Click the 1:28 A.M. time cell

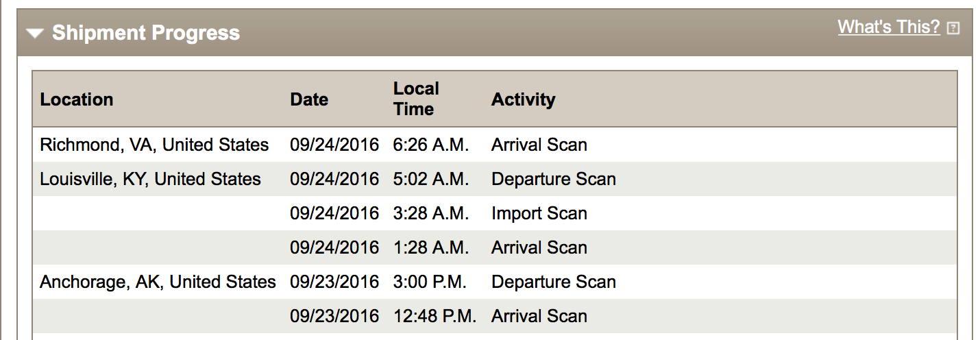click(x=431, y=247)
